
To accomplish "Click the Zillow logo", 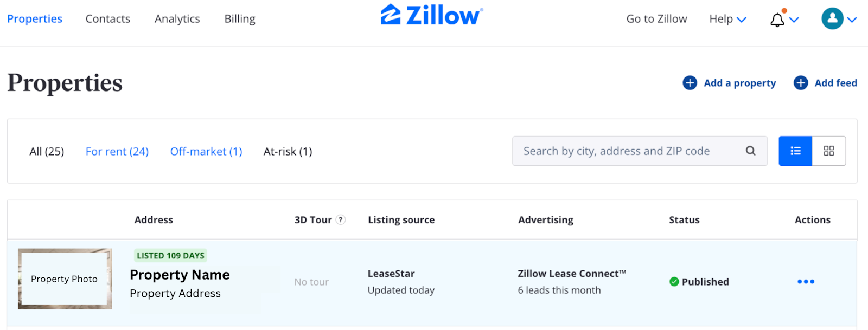I will click(x=431, y=15).
